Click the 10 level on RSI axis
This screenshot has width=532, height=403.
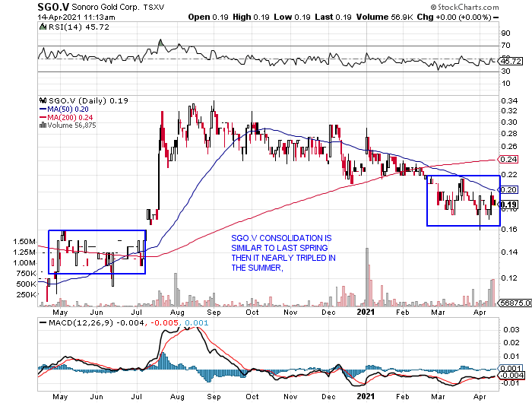(x=505, y=83)
